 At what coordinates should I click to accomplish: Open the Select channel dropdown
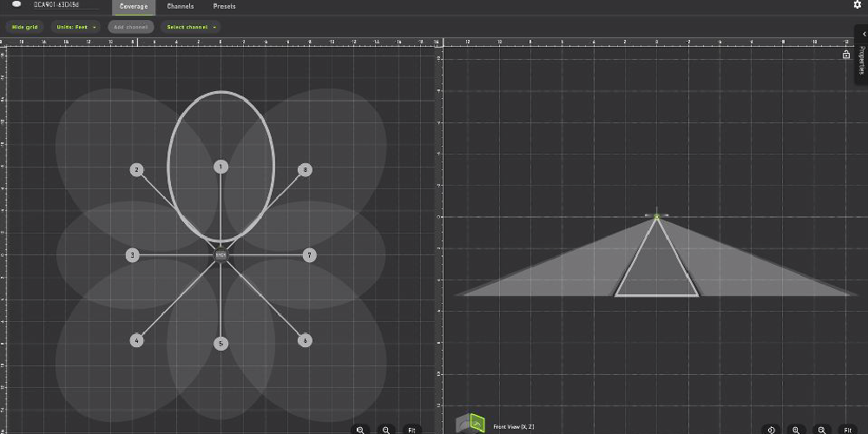pos(192,27)
